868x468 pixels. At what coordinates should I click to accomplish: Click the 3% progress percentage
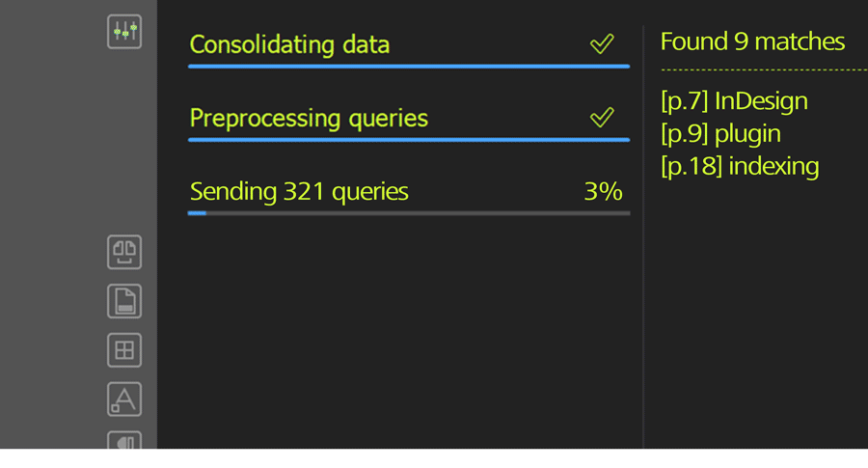(x=604, y=192)
